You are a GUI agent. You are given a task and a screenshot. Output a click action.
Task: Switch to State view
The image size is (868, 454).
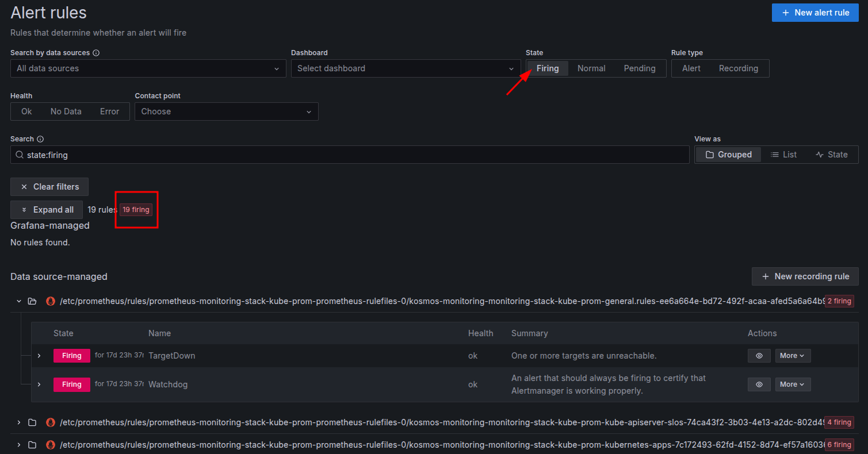[x=831, y=155]
